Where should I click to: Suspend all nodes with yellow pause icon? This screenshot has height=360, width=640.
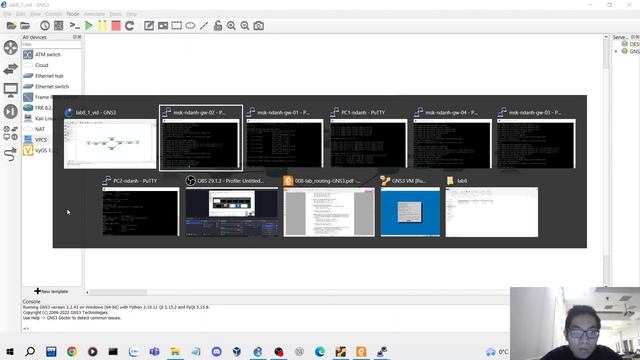pos(102,26)
